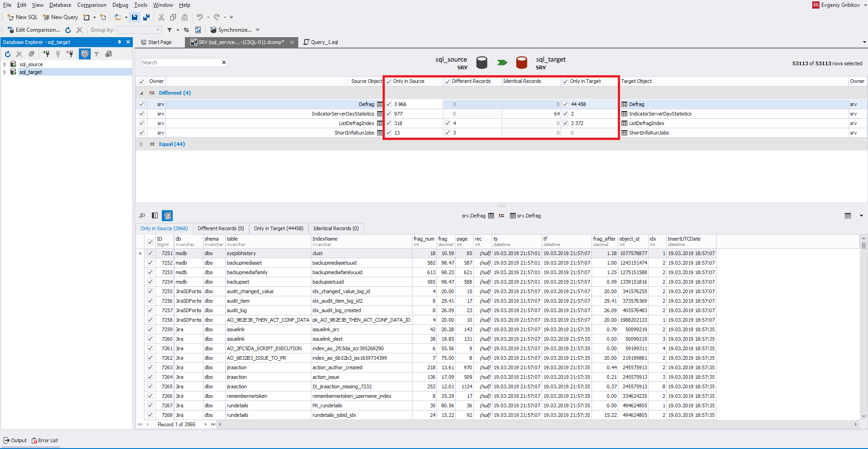Click the Save icon in the toolbar
The height and width of the screenshot is (449, 868).
click(x=135, y=17)
